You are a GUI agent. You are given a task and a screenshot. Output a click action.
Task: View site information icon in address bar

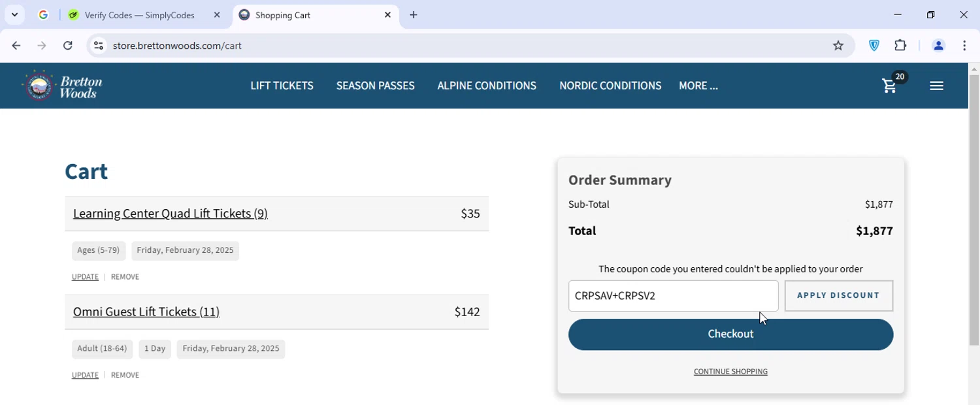pyautogui.click(x=99, y=46)
